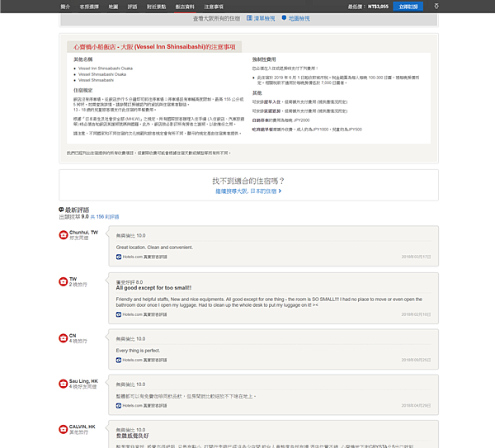Click the lowest price NT$3,055 text
Screen dimensions: 495x448
378,7
